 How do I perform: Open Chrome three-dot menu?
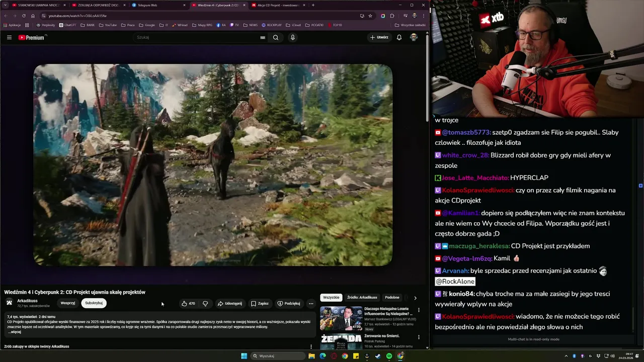pyautogui.click(x=423, y=16)
